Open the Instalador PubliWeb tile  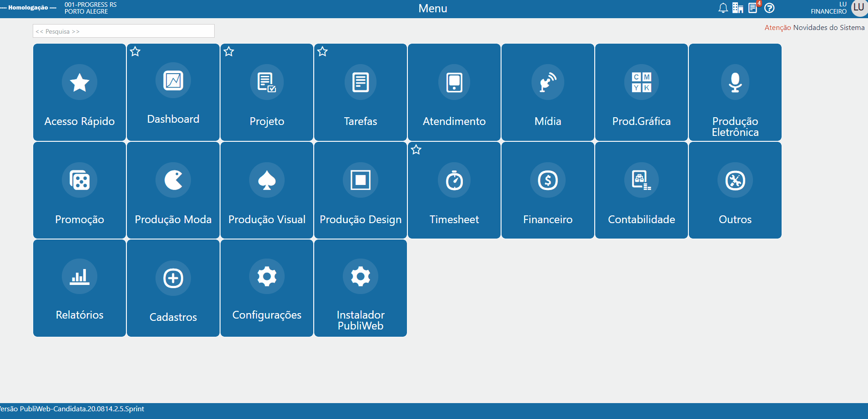coord(361,288)
